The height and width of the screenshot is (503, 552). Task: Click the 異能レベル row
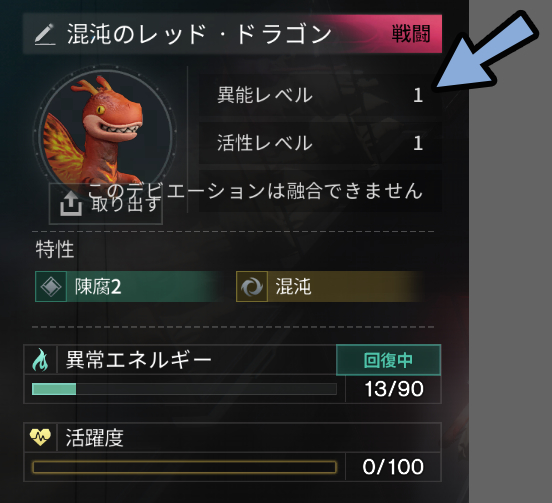click(x=320, y=95)
